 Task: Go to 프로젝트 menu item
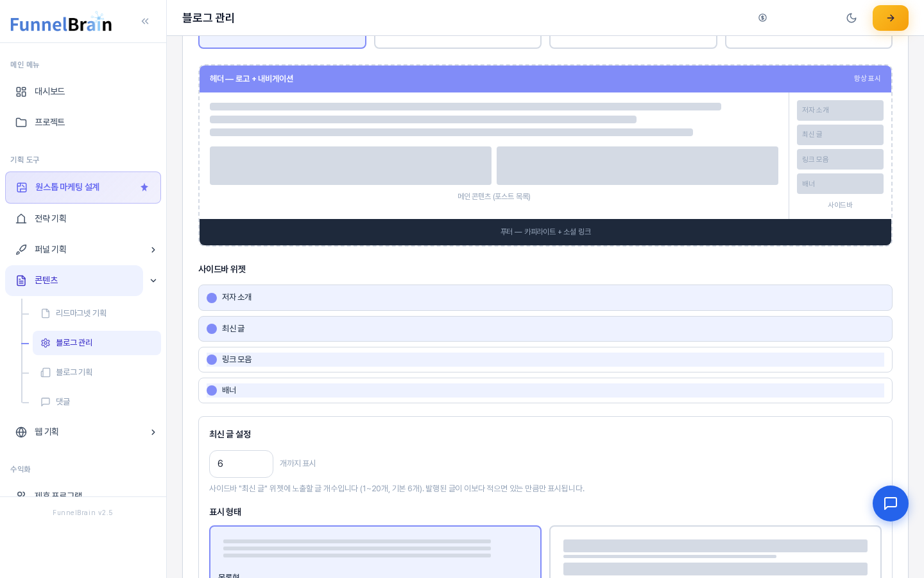point(83,123)
